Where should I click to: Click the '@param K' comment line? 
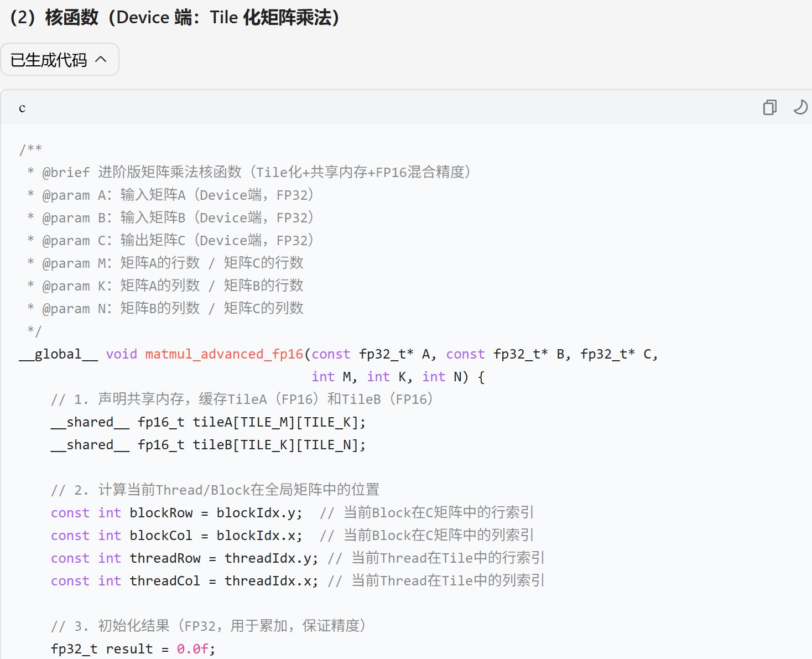(x=165, y=286)
